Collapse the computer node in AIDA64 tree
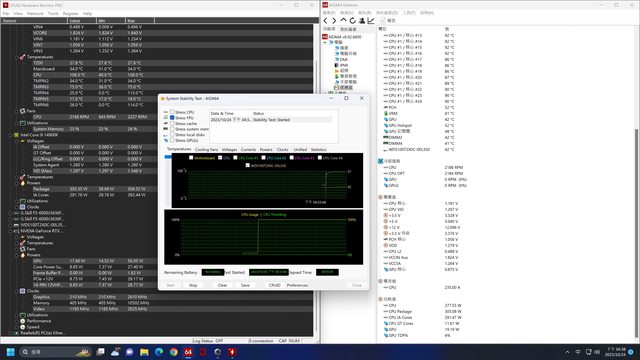Screen dimensions: 640x360 (325, 42)
